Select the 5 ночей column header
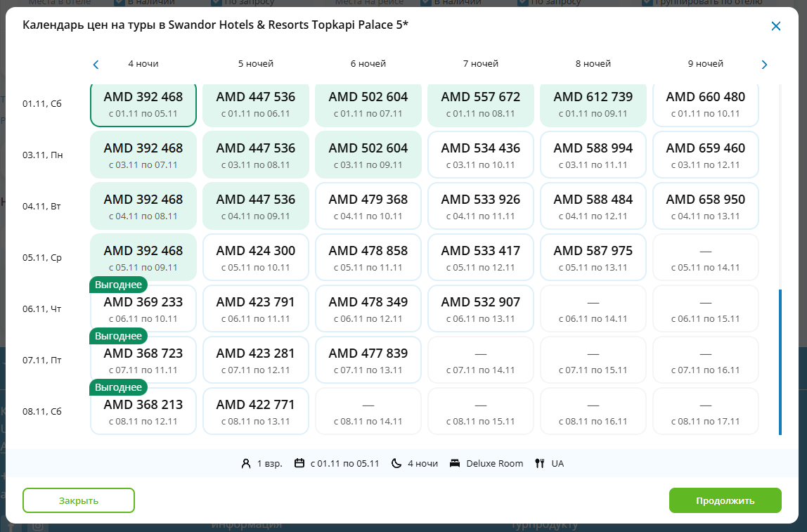 tap(256, 64)
